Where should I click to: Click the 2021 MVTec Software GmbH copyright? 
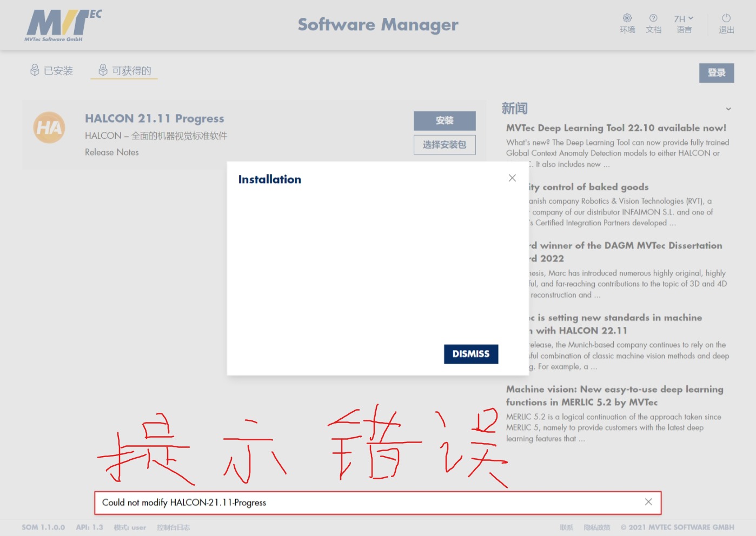677,527
